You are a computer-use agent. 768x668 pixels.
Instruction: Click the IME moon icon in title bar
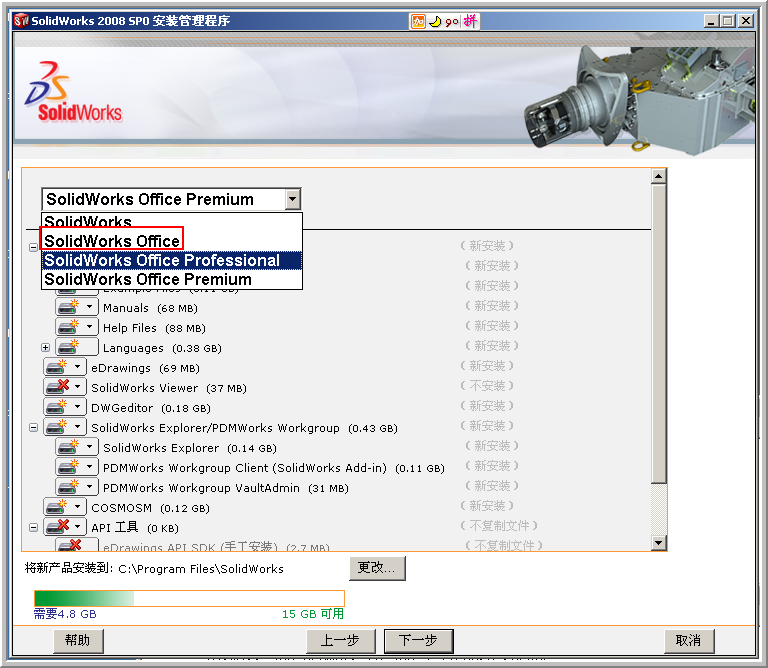tap(434, 22)
